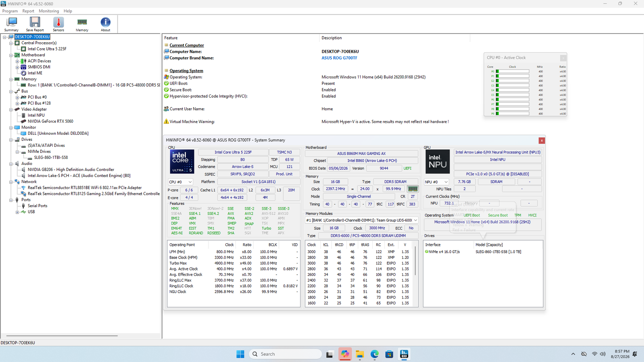Open the system tray hidden icons chevron
Screen dimensions: 644x362
point(573,354)
